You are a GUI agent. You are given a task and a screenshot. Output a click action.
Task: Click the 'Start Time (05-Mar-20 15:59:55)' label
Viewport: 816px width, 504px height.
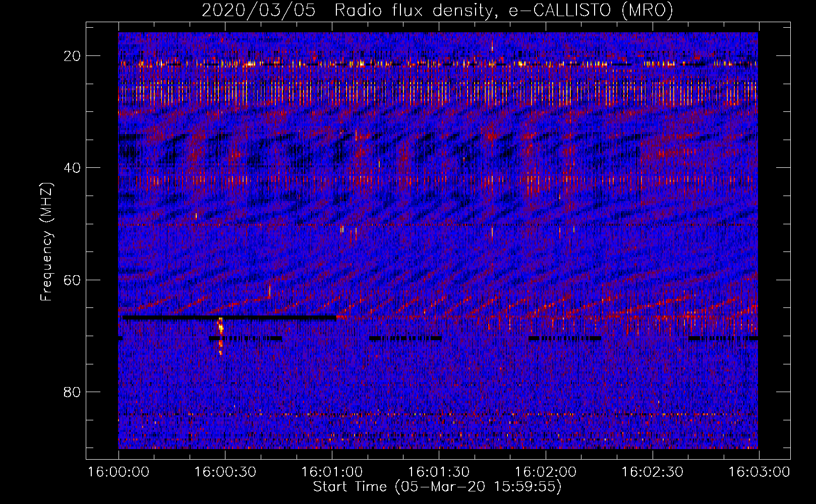click(x=437, y=487)
